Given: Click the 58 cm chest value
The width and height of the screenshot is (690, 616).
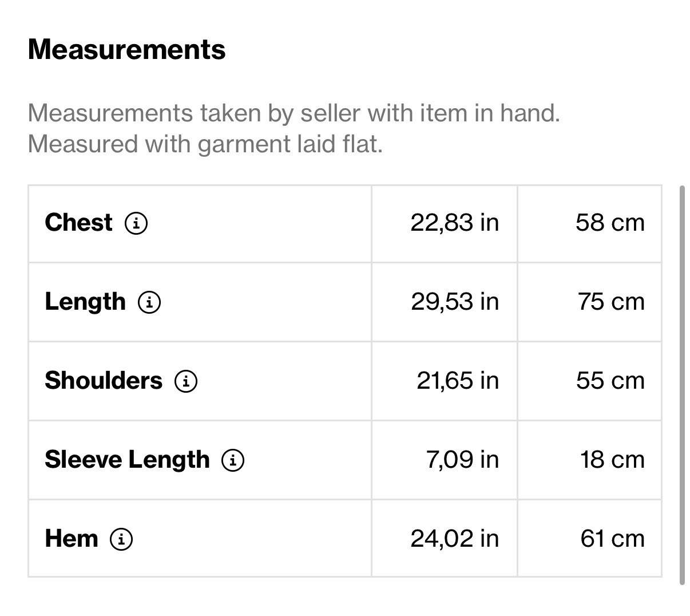Looking at the screenshot, I should 610,223.
